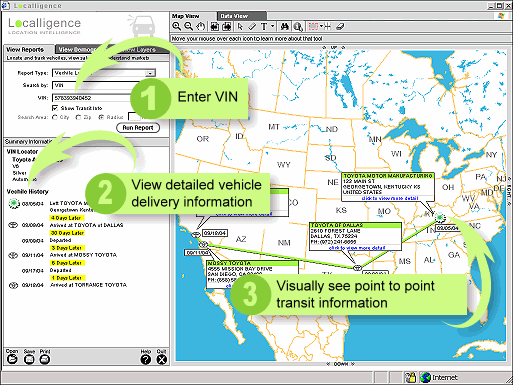Click 'Arrived at MOSSY TOYOTA' history entry

(83, 255)
